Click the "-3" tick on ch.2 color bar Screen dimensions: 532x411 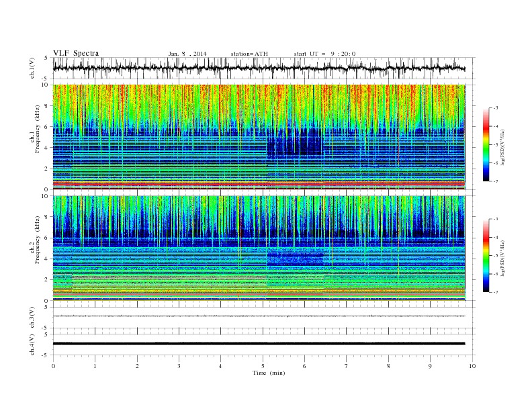tap(495, 220)
